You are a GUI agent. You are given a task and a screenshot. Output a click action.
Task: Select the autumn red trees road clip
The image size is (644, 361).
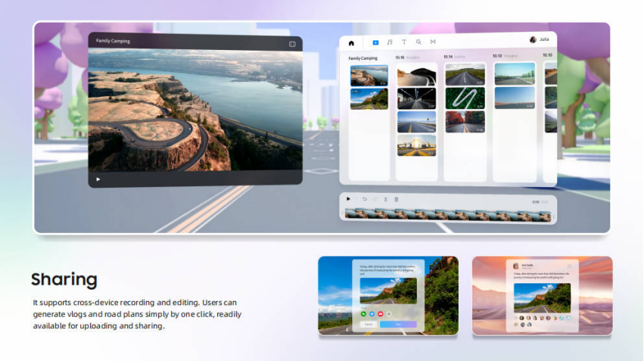point(465,122)
